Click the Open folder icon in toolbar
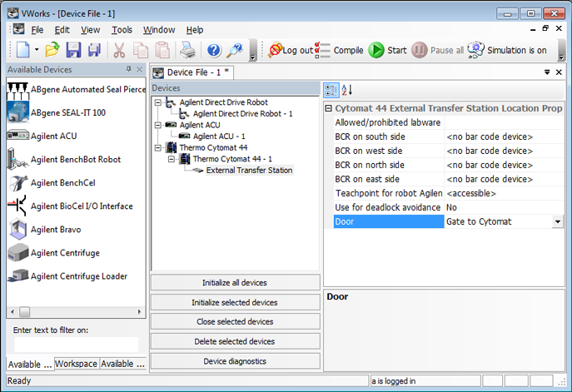This screenshot has height=392, width=572. point(52,51)
